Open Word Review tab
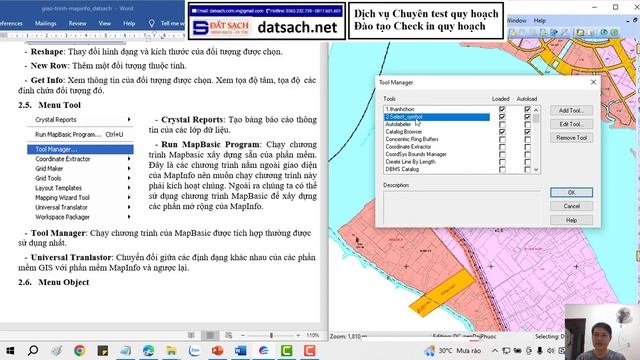 77,23
